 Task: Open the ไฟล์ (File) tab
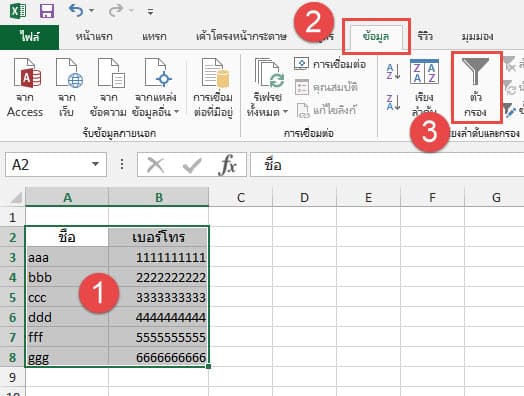tap(29, 37)
